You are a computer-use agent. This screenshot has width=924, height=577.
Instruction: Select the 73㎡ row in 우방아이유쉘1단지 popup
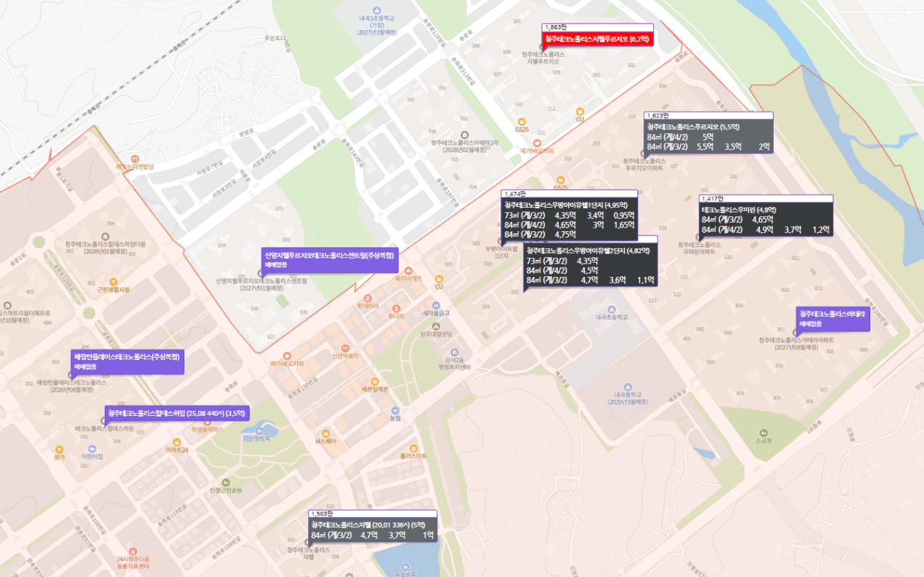(569, 215)
